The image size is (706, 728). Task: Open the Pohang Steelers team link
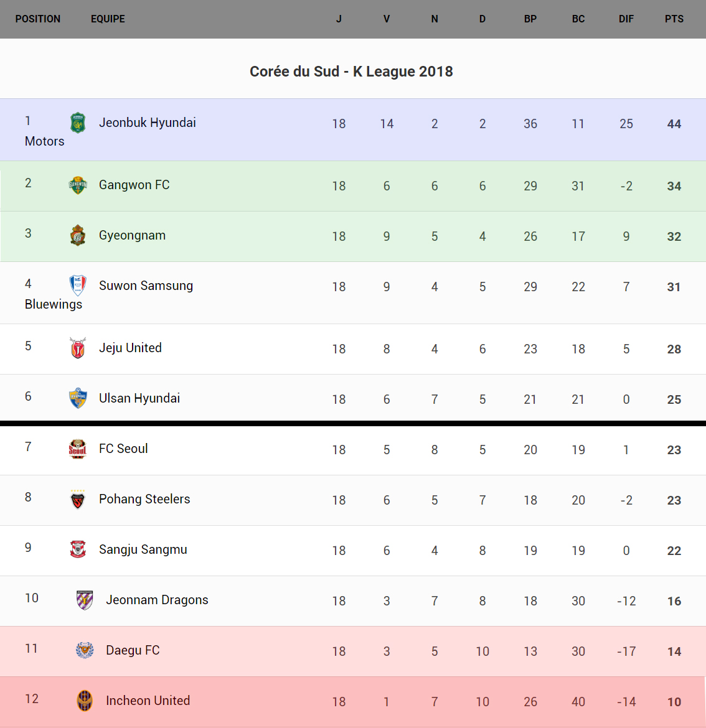[x=144, y=499]
